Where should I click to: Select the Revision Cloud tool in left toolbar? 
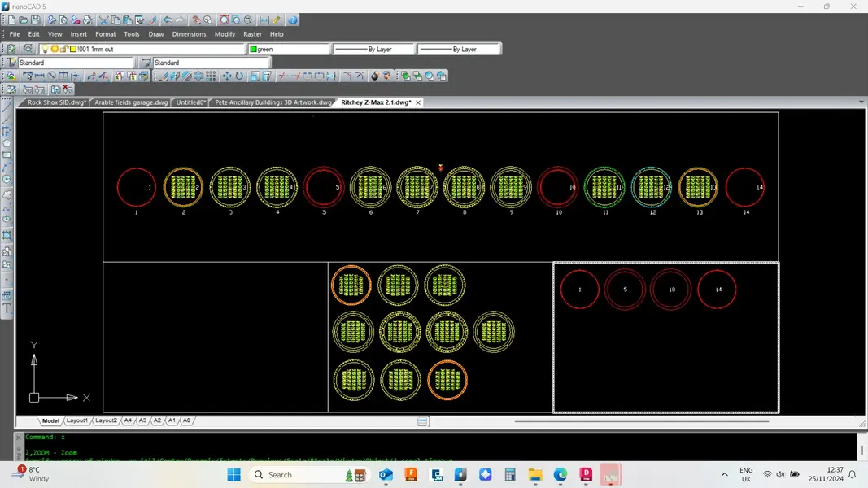pos(7,194)
